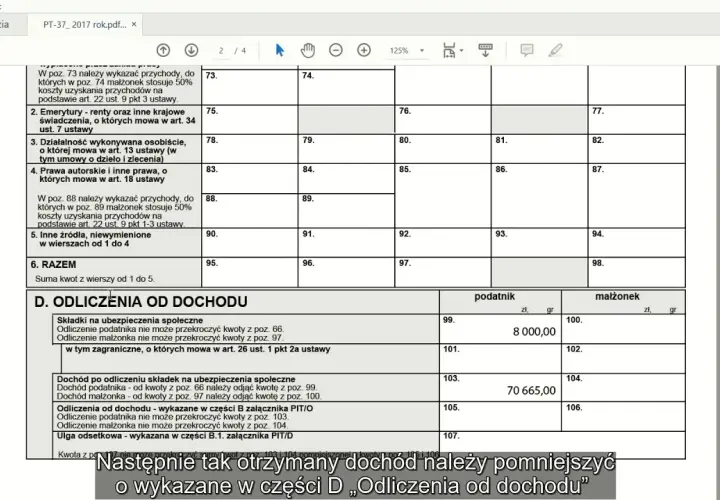Viewport: 720px width, 500px height.
Task: Click form field number 88
Action: point(249,211)
